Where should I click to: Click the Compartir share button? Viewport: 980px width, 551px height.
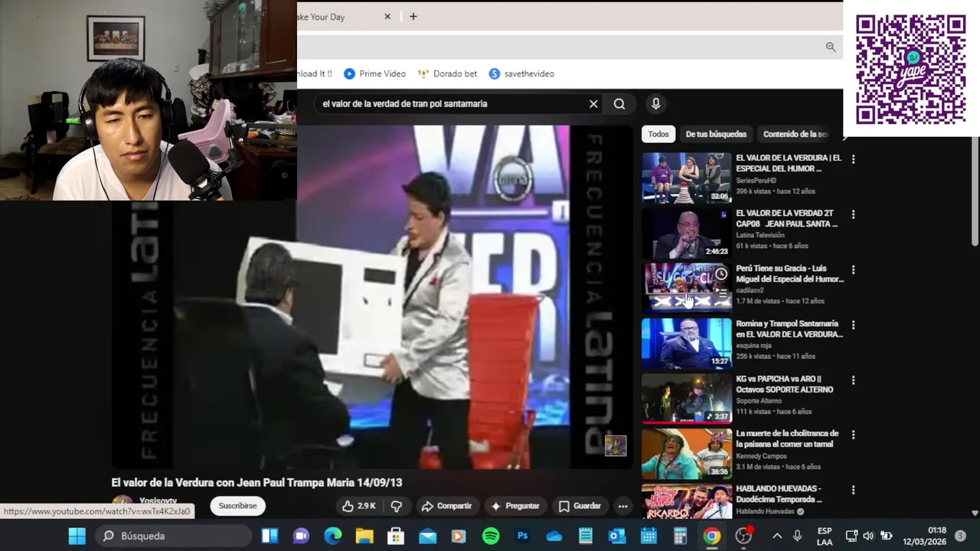[x=446, y=506]
